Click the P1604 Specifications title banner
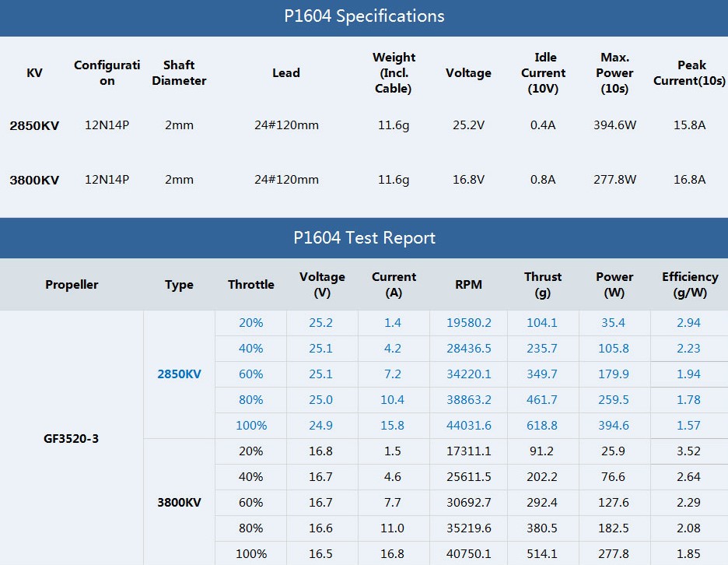This screenshot has width=728, height=565. pos(364,16)
